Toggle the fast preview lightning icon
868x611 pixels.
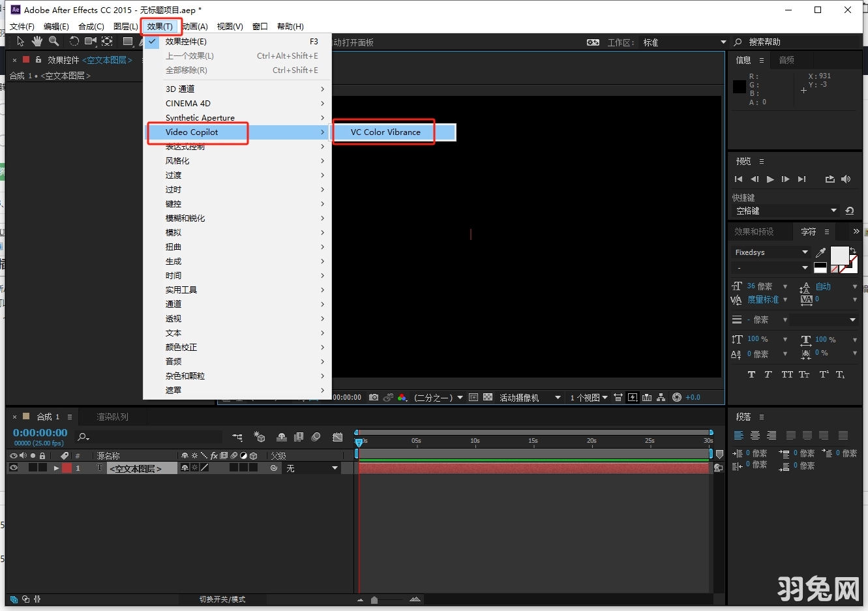click(x=632, y=397)
